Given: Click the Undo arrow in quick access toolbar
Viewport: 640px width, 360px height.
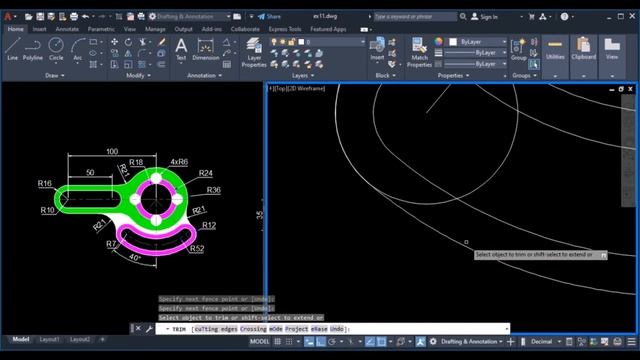Looking at the screenshot, I should (85, 17).
